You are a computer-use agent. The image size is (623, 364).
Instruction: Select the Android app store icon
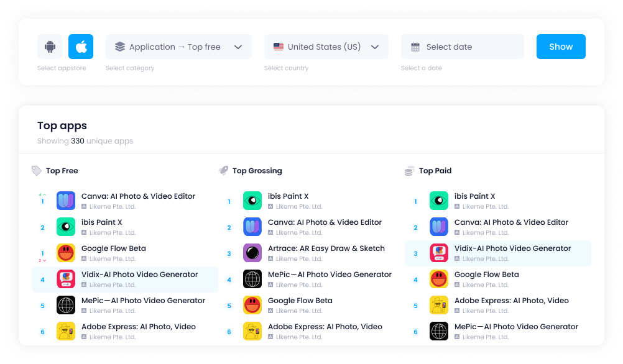pyautogui.click(x=50, y=47)
